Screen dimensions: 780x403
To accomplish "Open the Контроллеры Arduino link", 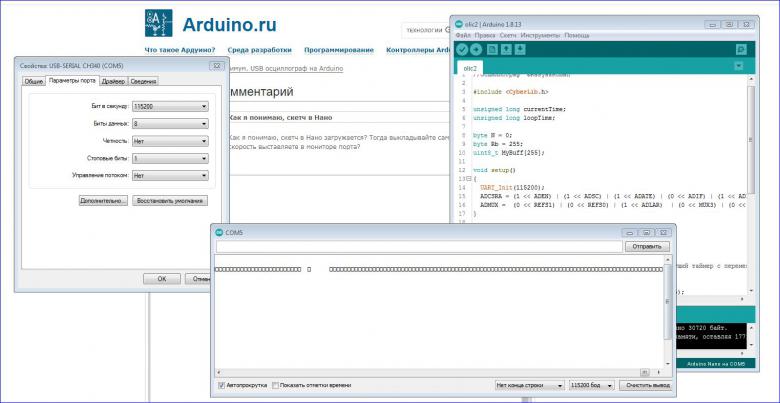I will pyautogui.click(x=418, y=50).
